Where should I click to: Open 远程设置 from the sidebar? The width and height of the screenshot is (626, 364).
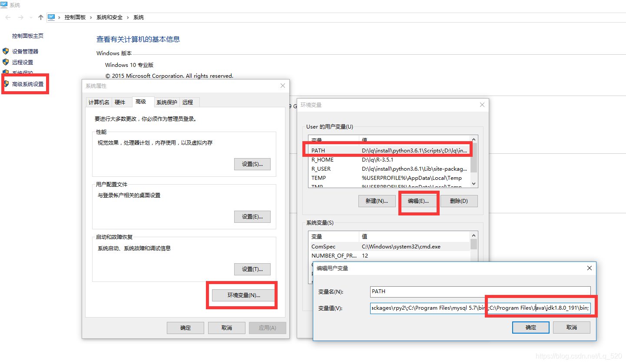(x=23, y=63)
